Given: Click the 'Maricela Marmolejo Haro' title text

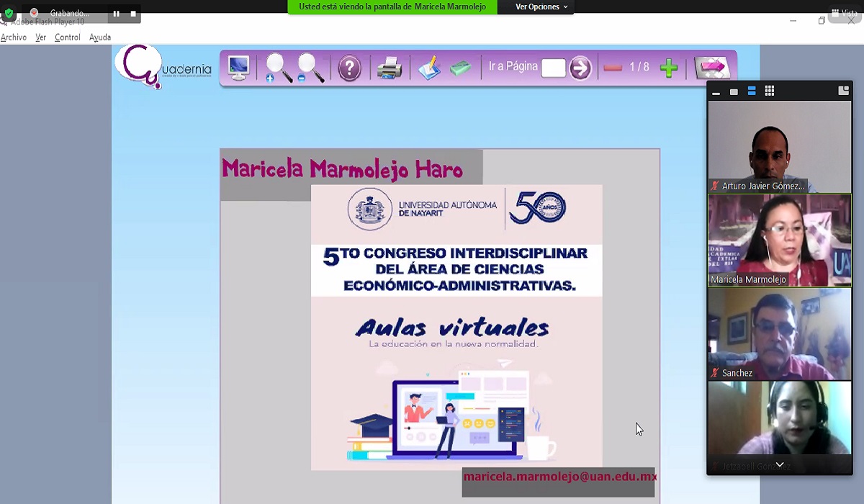Looking at the screenshot, I should (342, 169).
